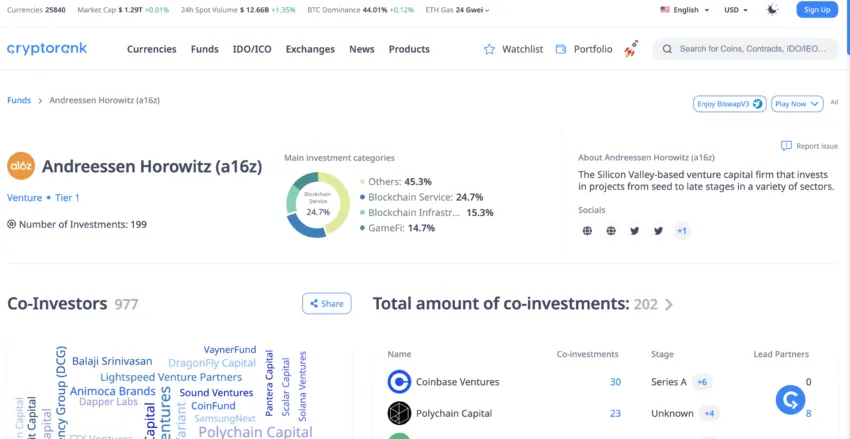Click the Share button
Screen dimensions: 850x439
coord(327,304)
